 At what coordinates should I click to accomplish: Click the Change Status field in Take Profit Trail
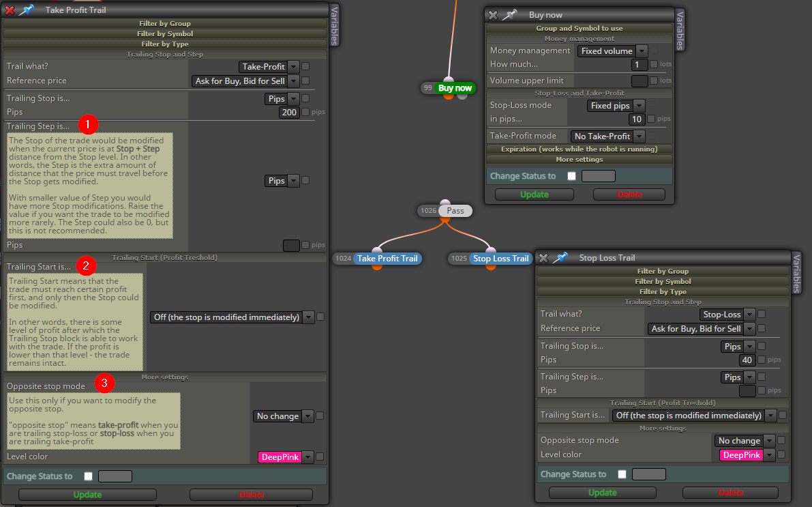(x=115, y=476)
